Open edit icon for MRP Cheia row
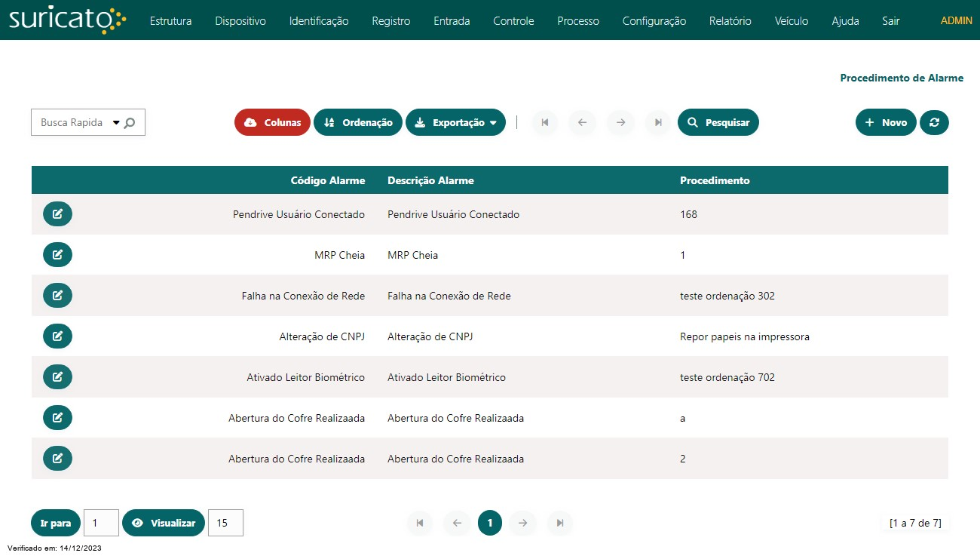This screenshot has width=980, height=559. [x=57, y=255]
